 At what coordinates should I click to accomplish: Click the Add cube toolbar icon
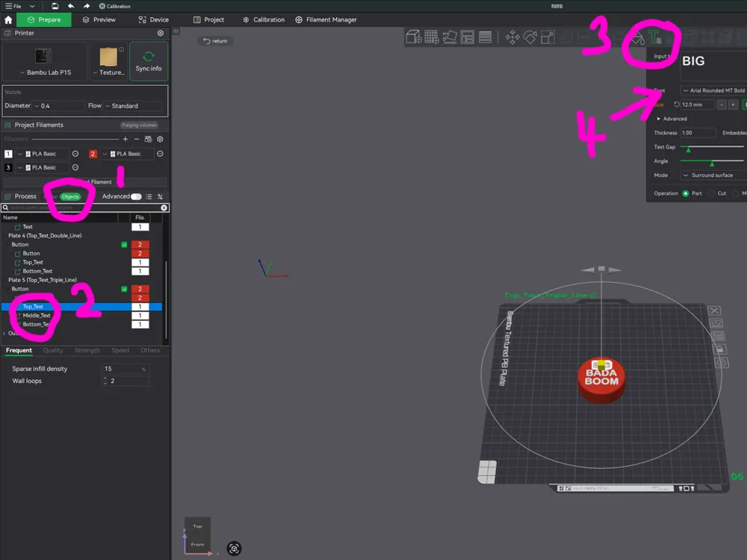[414, 37]
